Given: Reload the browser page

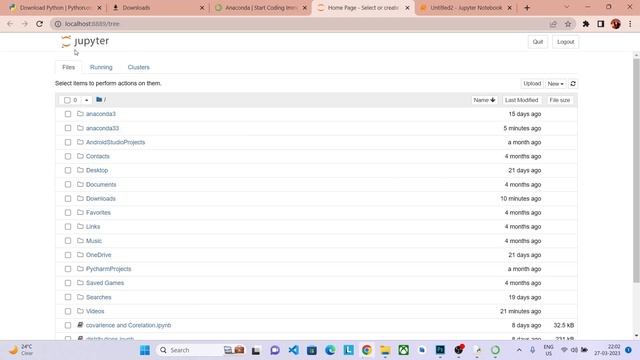Looking at the screenshot, I should (40, 24).
